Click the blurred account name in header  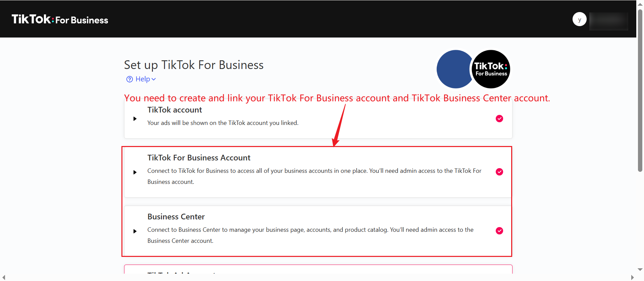[608, 21]
